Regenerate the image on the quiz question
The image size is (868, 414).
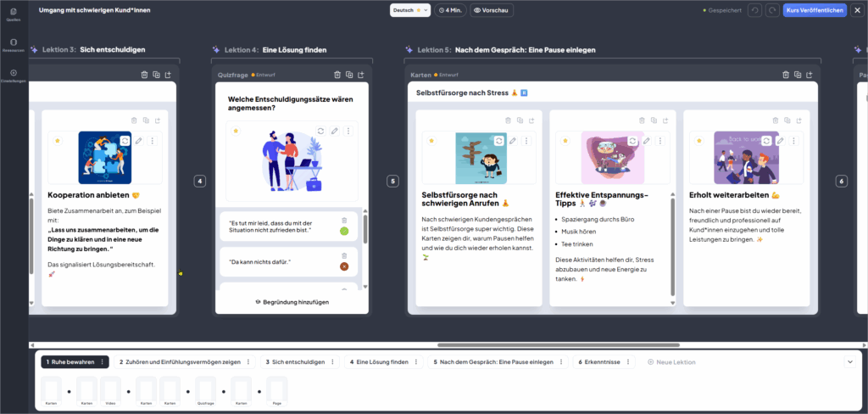pos(320,131)
